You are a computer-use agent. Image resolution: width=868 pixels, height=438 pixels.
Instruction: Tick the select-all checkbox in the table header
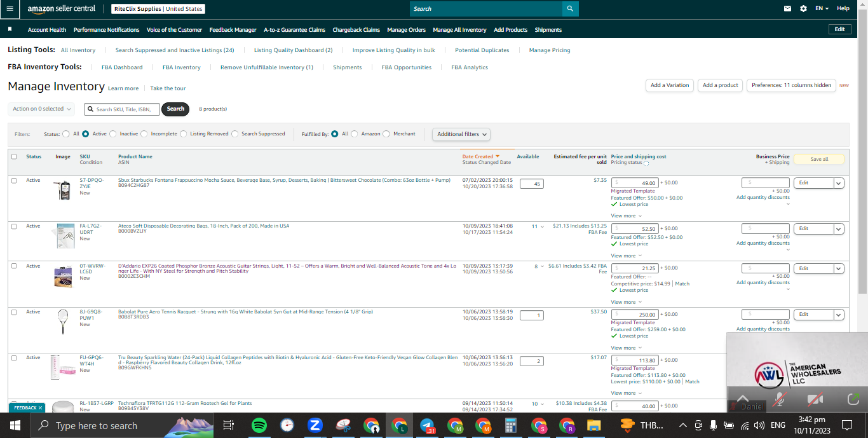[14, 156]
